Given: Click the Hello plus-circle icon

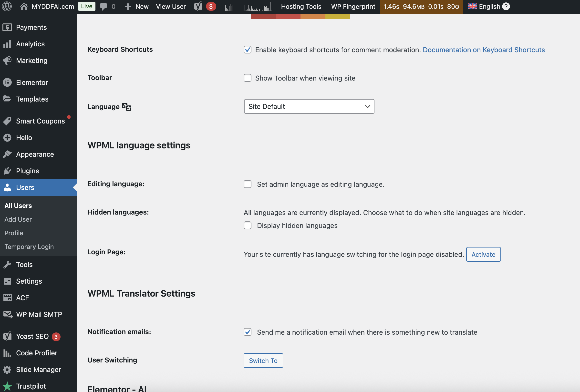Looking at the screenshot, I should point(7,137).
